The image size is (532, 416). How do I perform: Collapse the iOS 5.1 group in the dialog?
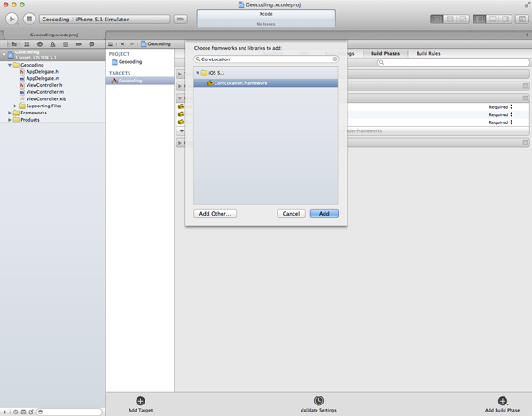(198, 73)
